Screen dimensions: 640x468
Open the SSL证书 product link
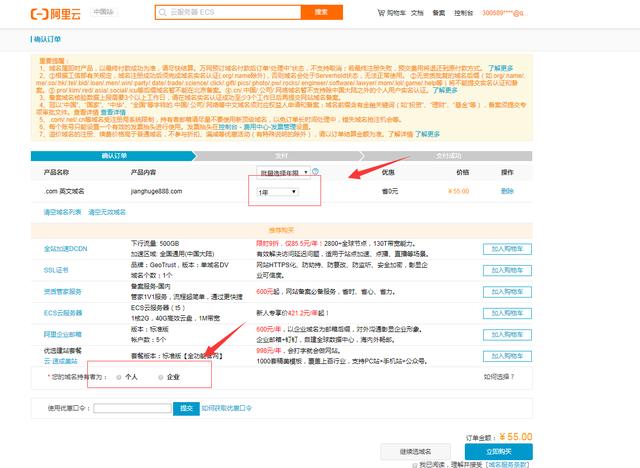(x=56, y=270)
